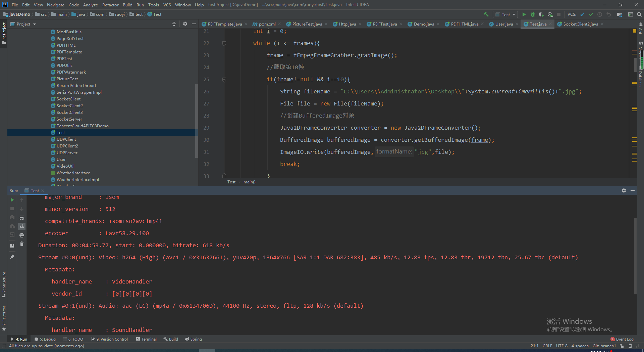Click the status bar lock read-only icon
644x352 pixels.
tap(622, 346)
